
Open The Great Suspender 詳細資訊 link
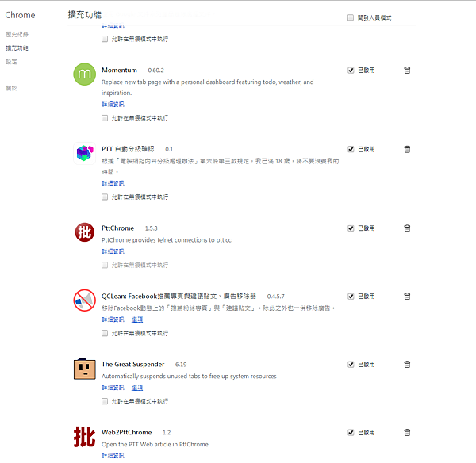113,388
